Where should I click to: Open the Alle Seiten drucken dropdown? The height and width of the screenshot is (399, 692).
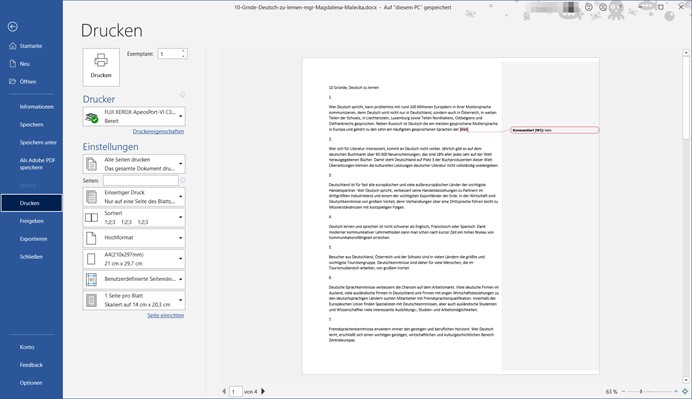181,164
